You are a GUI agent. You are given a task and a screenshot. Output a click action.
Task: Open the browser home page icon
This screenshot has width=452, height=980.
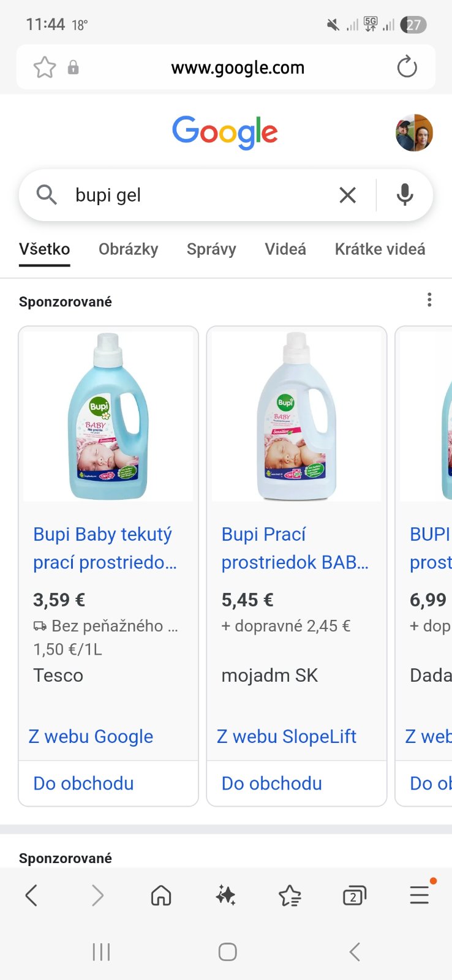[x=161, y=896]
